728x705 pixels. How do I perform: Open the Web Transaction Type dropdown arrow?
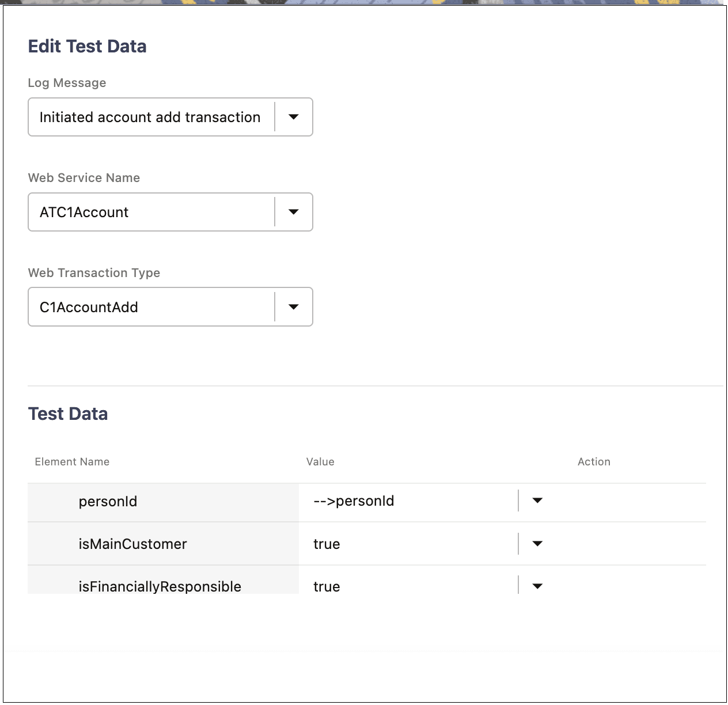click(294, 307)
